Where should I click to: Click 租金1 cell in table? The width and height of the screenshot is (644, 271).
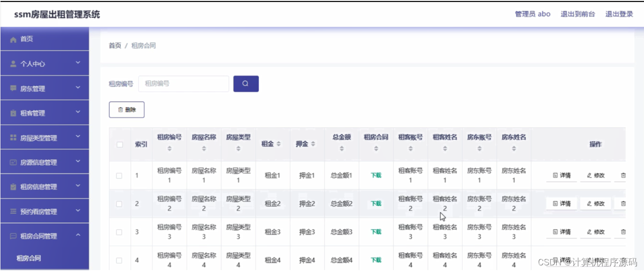(x=272, y=175)
